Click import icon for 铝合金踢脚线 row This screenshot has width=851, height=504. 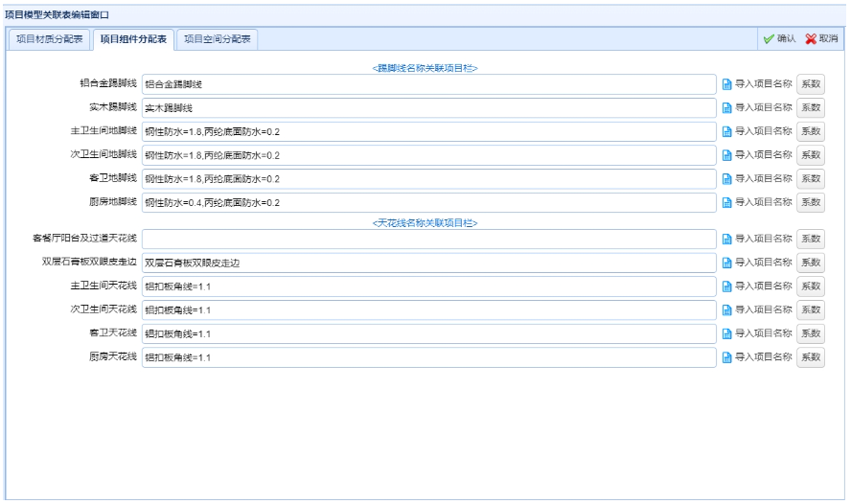coord(727,84)
